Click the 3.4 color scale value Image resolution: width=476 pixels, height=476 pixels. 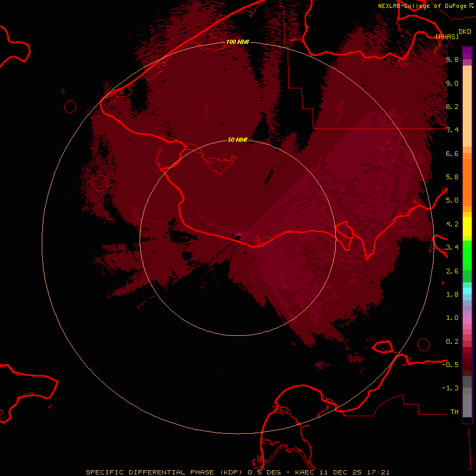pos(452,248)
